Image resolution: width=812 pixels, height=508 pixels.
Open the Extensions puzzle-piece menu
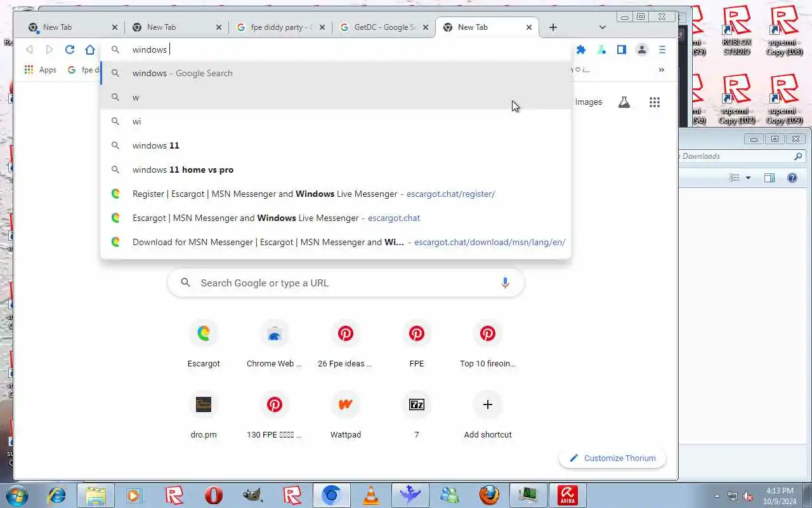(x=580, y=50)
